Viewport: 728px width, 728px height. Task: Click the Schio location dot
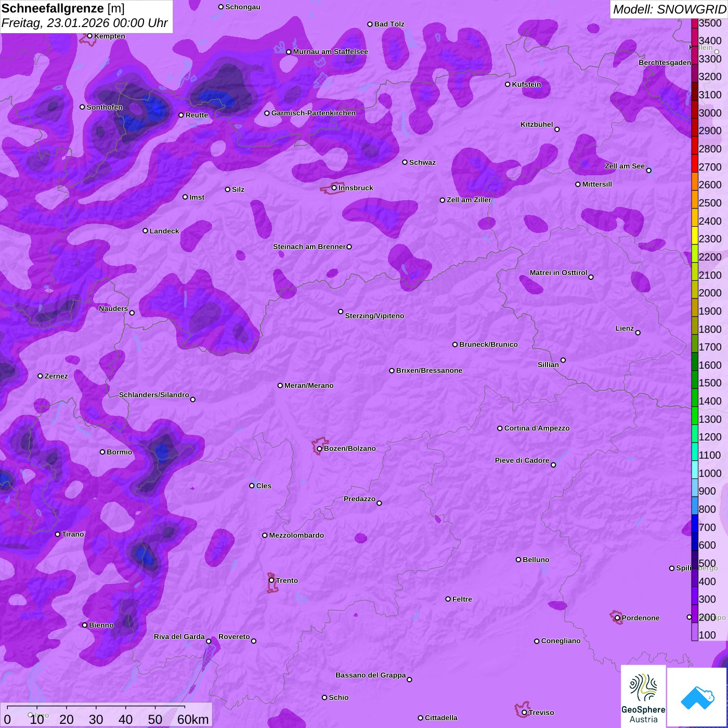click(324, 697)
